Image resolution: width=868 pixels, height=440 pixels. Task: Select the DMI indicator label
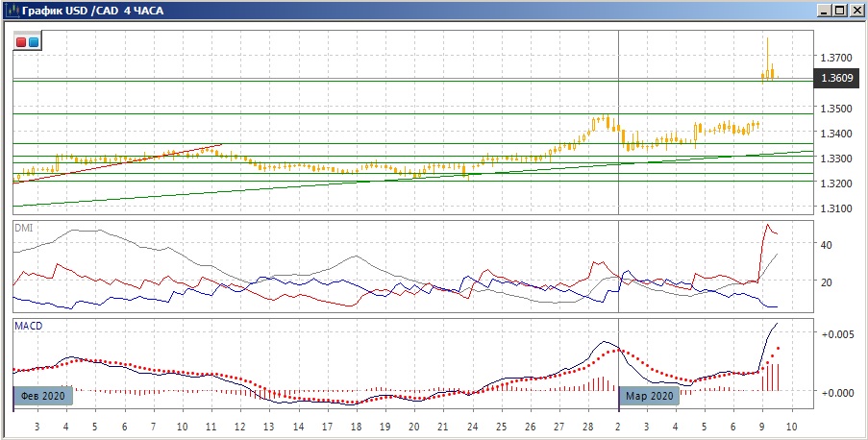[x=23, y=228]
